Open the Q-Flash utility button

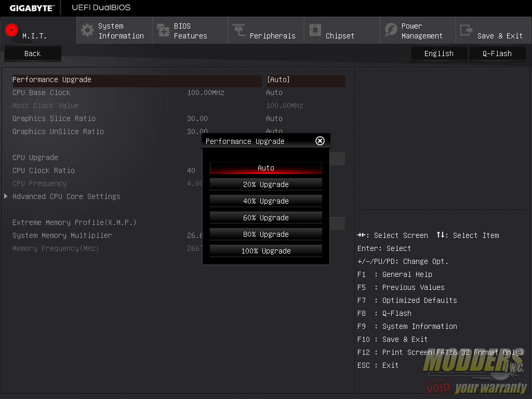tap(497, 54)
